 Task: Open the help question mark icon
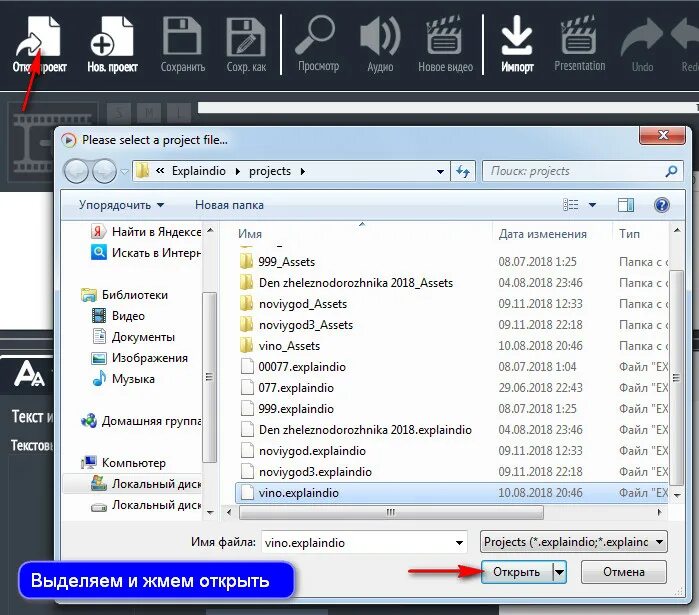[662, 205]
